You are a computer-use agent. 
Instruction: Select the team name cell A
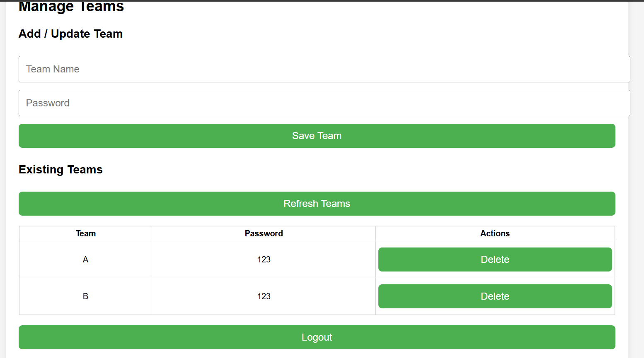pos(86,259)
